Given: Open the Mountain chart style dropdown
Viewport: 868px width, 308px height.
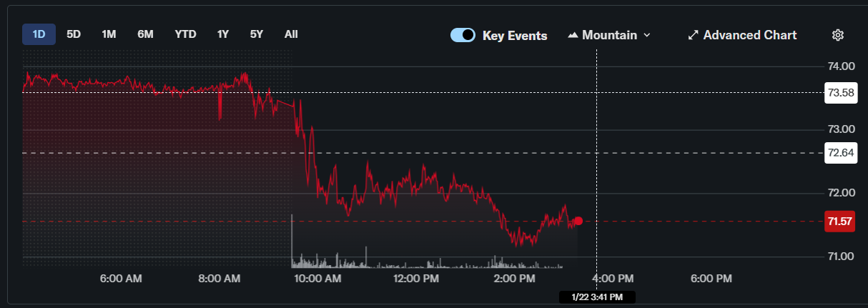Looking at the screenshot, I should (609, 35).
